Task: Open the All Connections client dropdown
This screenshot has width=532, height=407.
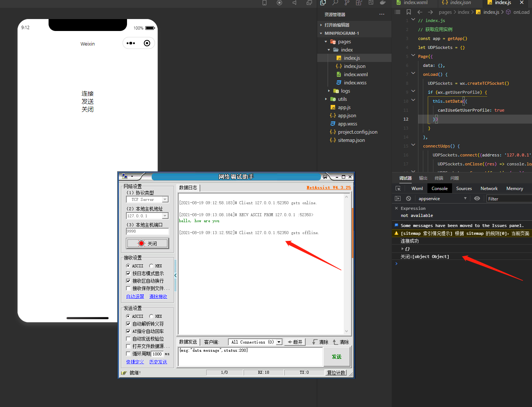Action: click(279, 342)
